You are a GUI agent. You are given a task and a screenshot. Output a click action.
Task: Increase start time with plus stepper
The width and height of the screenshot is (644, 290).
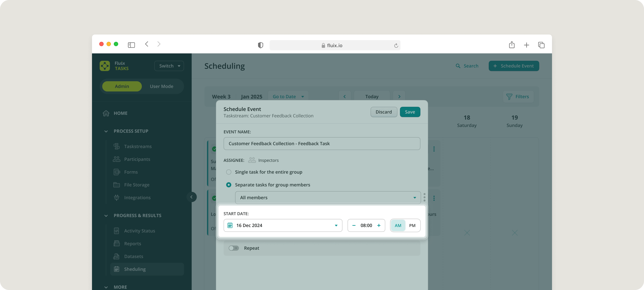pos(379,225)
